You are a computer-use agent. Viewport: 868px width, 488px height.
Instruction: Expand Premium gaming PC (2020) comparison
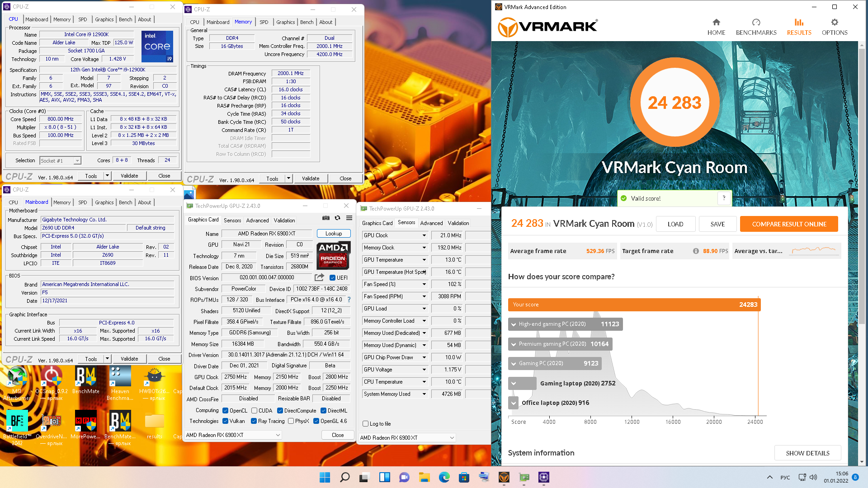513,344
